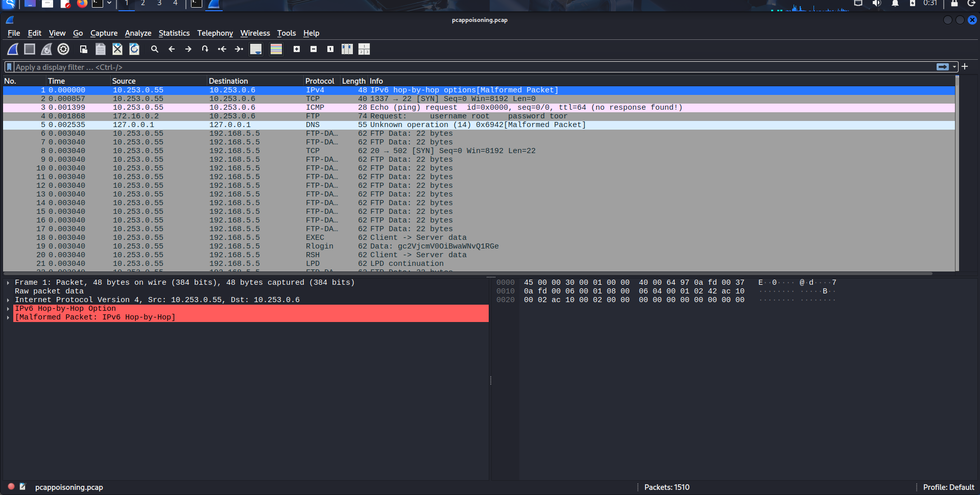Open the Statistics menu
This screenshot has height=495, width=980.
click(x=174, y=33)
